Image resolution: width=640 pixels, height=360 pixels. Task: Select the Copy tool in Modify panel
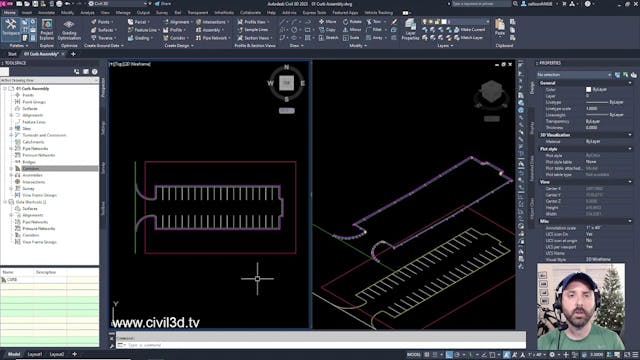[x=327, y=30]
